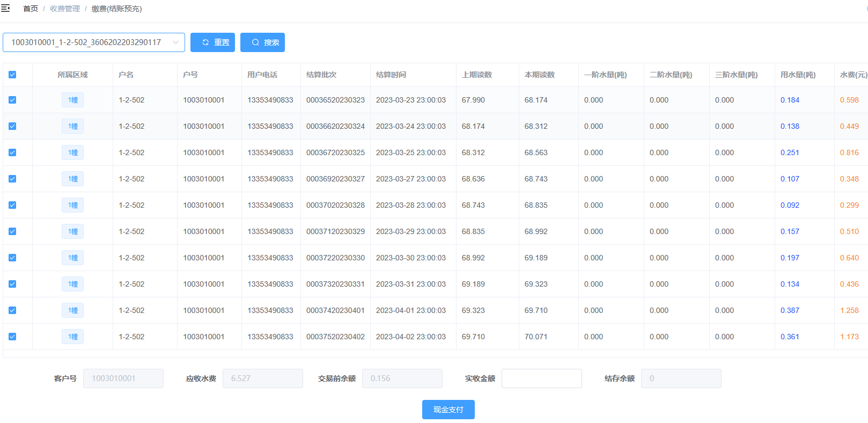Click the 1幢 tag in the 2023-03-23 row

(x=72, y=100)
